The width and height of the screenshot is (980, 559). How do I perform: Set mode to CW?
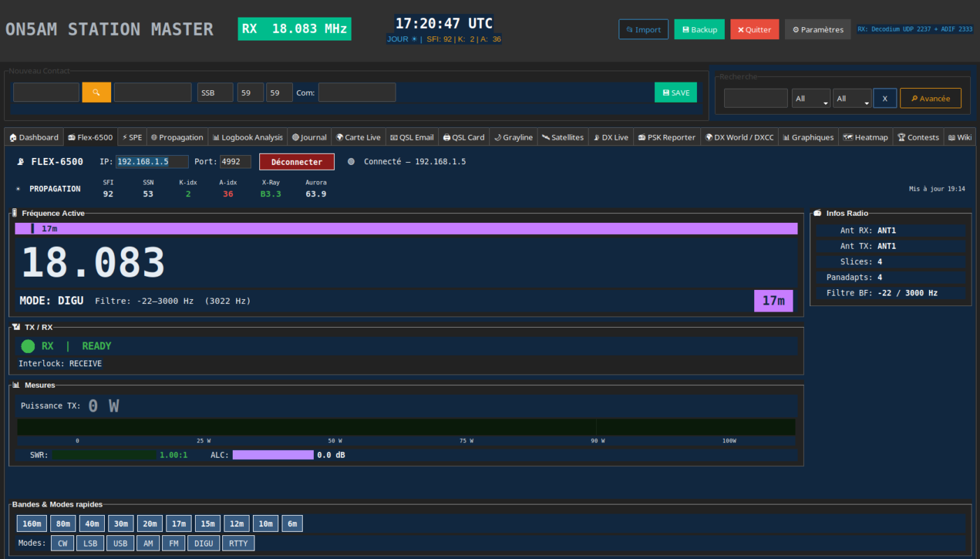(x=62, y=543)
